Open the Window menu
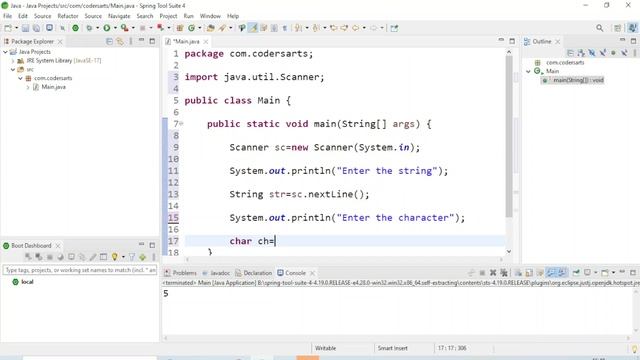This screenshot has width=640, height=360. click(x=210, y=16)
